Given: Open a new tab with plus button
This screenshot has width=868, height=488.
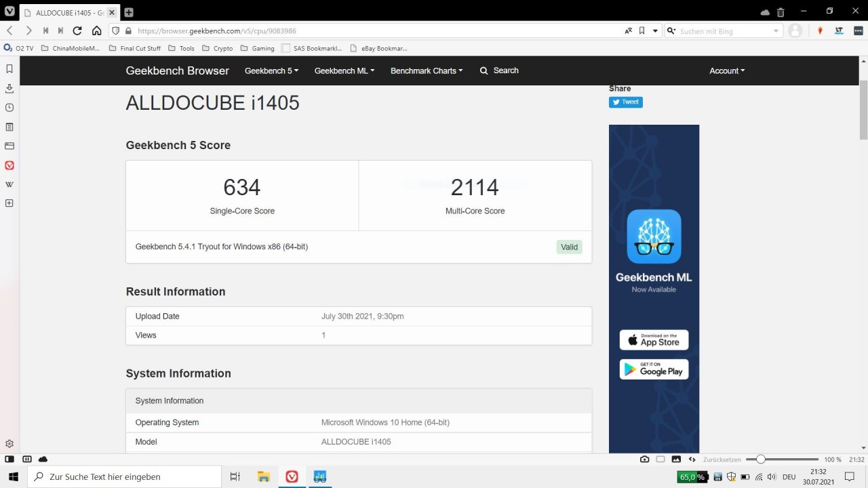Looking at the screenshot, I should pyautogui.click(x=129, y=12).
